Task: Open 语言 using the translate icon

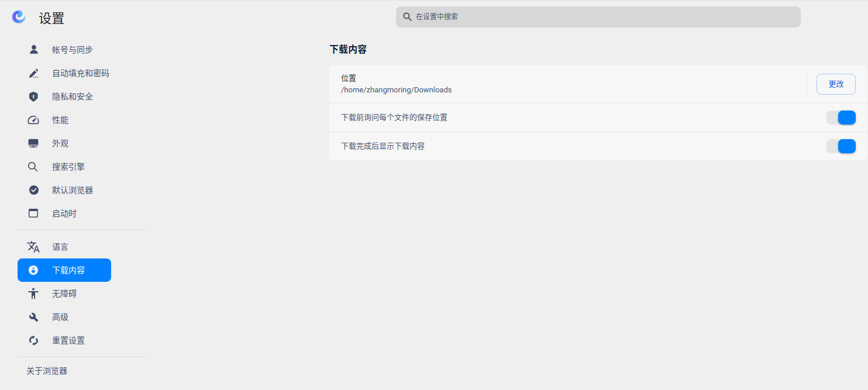Action: (x=33, y=247)
